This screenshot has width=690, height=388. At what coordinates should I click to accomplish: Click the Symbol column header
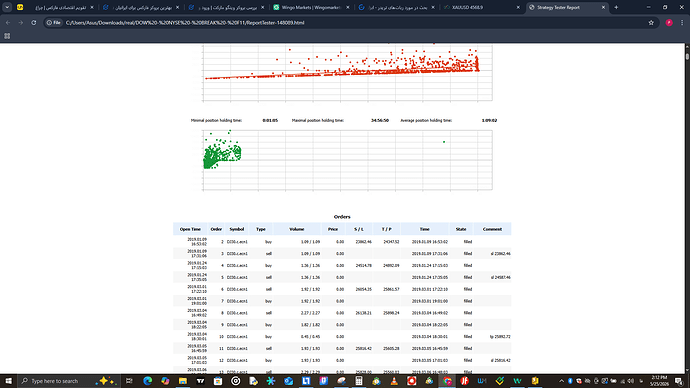point(236,229)
